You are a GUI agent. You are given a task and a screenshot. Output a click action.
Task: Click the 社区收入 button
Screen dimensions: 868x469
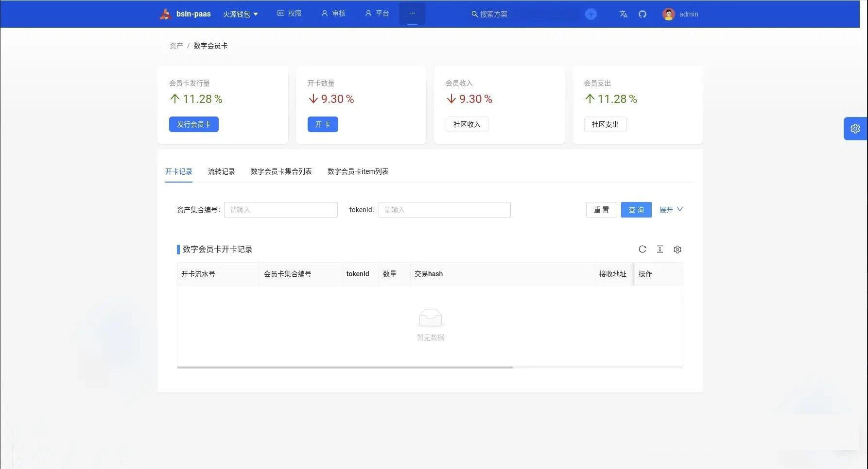click(467, 124)
